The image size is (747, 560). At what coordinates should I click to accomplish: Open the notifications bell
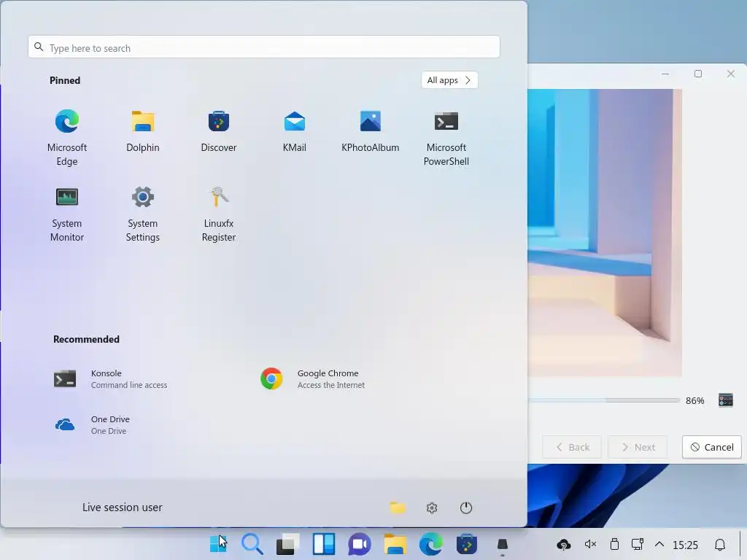pyautogui.click(x=720, y=544)
